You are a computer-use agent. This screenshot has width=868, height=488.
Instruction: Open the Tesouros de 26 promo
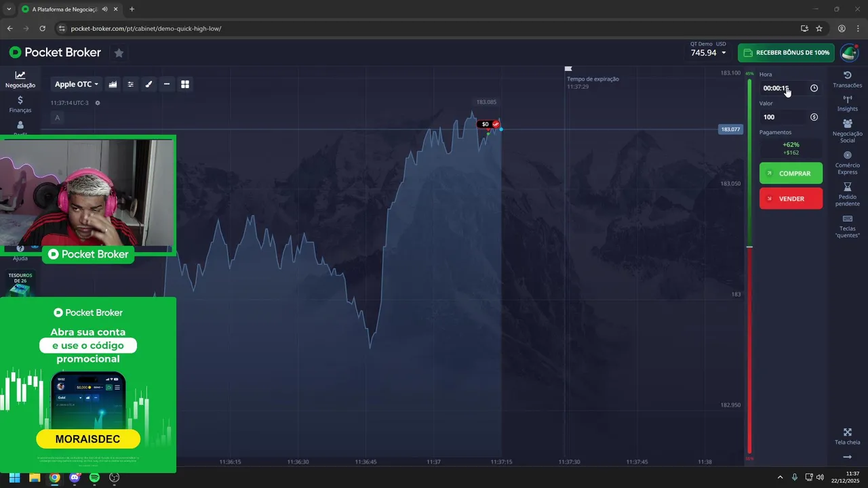coord(20,285)
